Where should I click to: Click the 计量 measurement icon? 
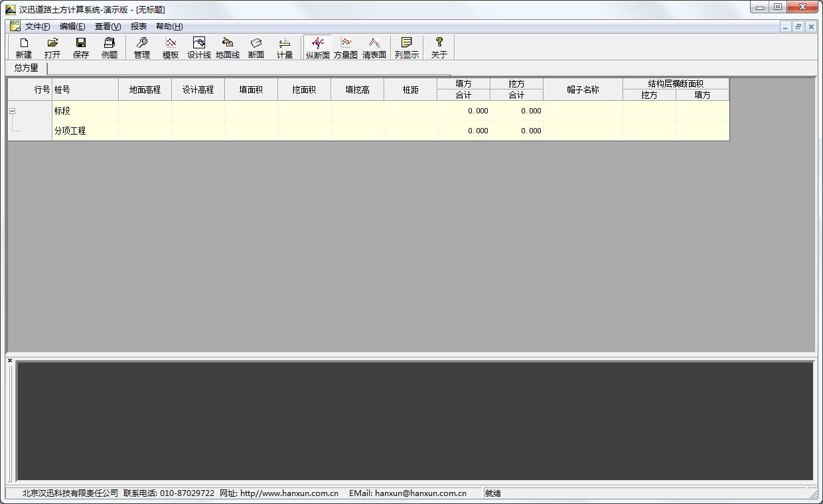point(285,48)
